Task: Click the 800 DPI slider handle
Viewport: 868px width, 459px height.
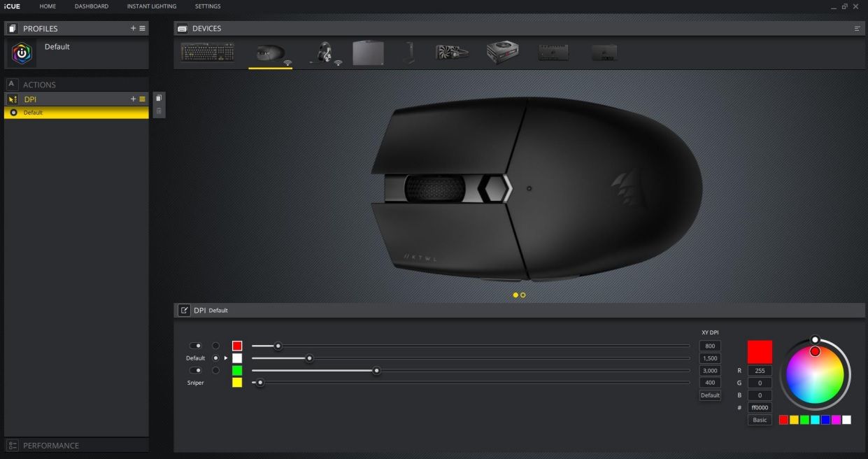Action: click(x=278, y=346)
